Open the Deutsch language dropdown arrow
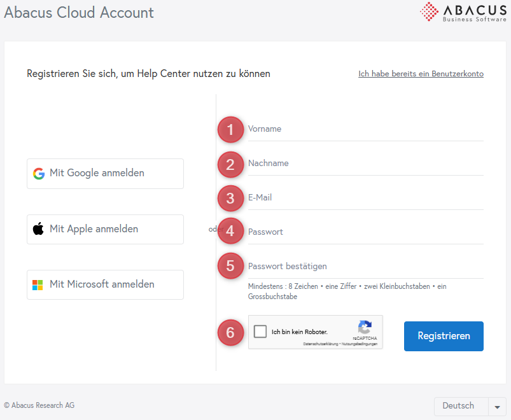The height and width of the screenshot is (420, 511). click(x=497, y=407)
